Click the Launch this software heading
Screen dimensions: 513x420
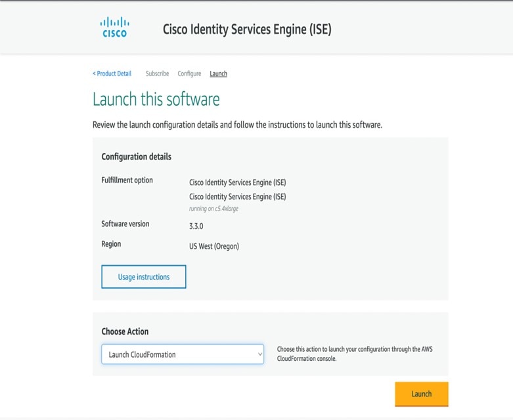point(156,99)
